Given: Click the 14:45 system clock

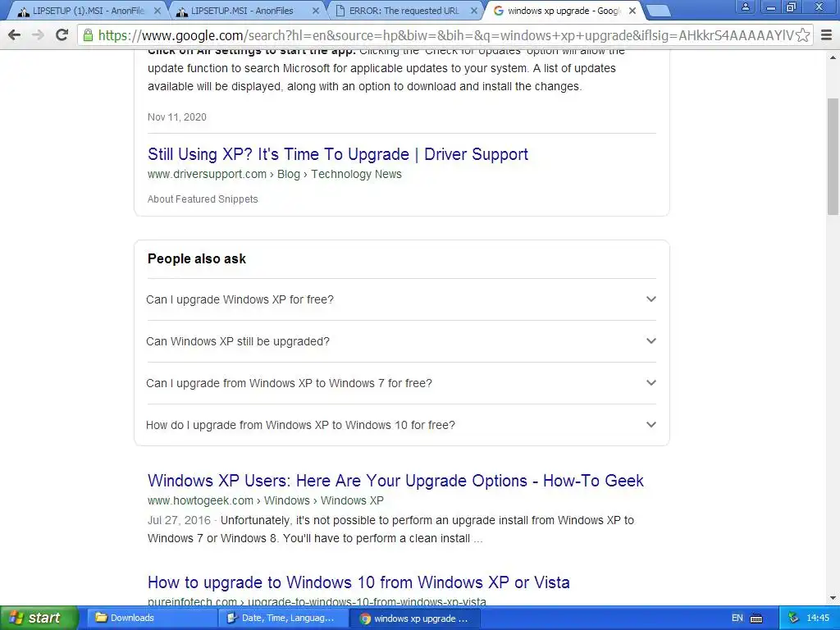Looking at the screenshot, I should [818, 618].
